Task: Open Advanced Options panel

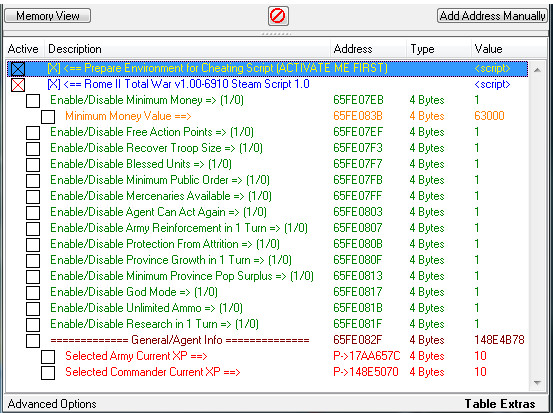Action: point(52,403)
